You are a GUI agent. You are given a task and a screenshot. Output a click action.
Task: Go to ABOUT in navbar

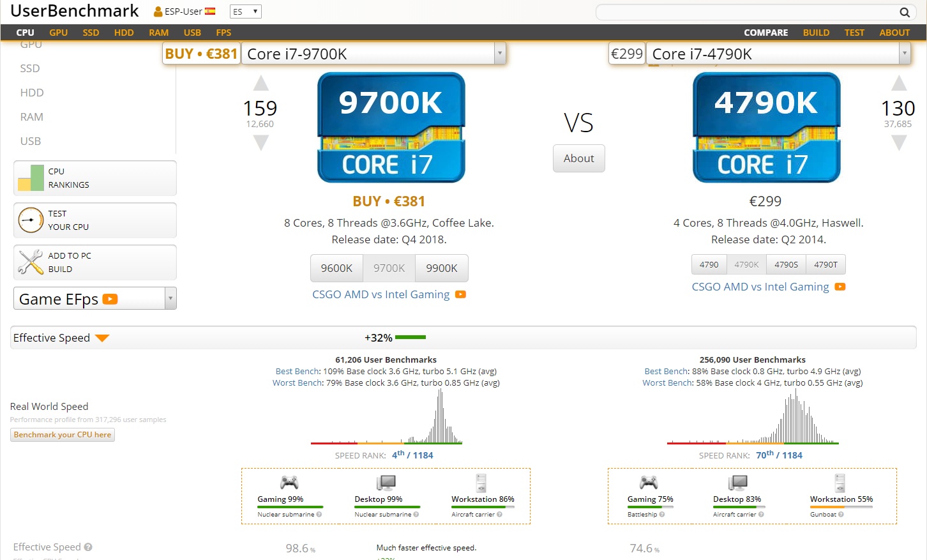click(894, 33)
